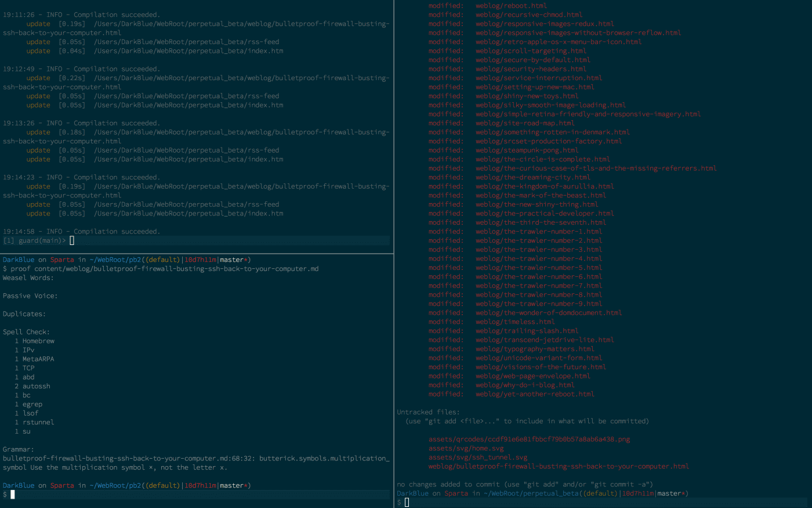Click the 'proof content/weblog/...' command line
812x508 pixels.
tap(161, 269)
